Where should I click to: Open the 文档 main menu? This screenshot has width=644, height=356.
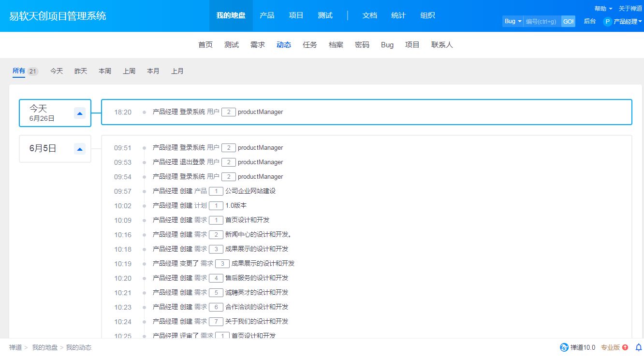(370, 15)
